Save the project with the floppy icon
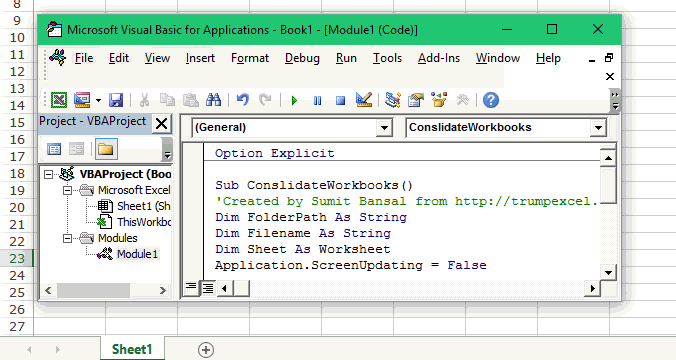This screenshot has height=360, width=676. coord(116,100)
